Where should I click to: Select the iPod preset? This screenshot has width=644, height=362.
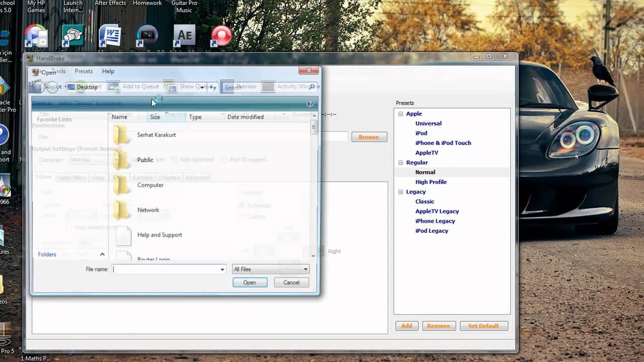pos(422,133)
